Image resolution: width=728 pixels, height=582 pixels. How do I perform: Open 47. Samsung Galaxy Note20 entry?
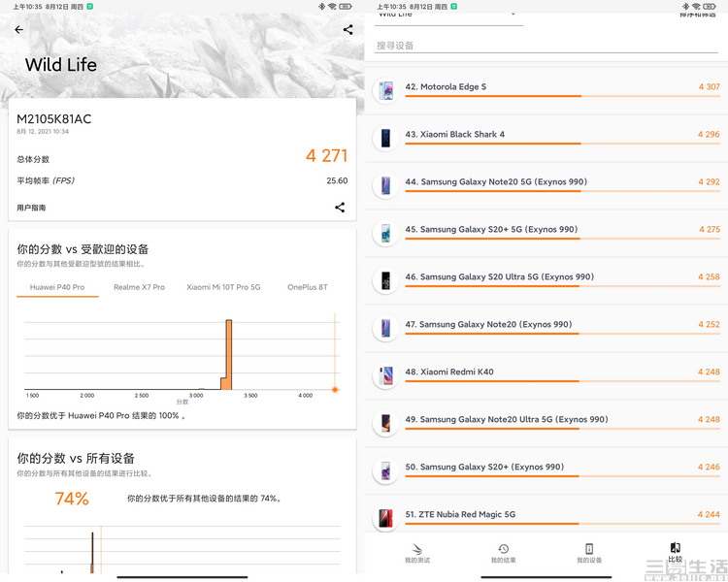546,328
